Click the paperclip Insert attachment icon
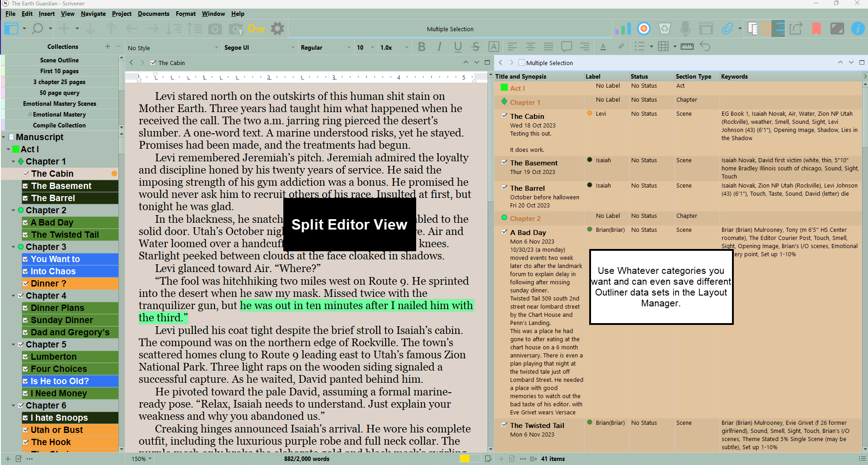This screenshot has width=868, height=465. pos(727,29)
